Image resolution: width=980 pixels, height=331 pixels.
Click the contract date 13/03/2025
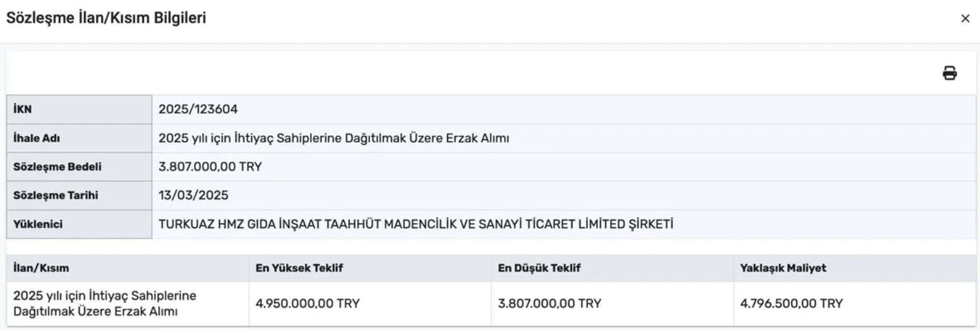[x=193, y=196]
